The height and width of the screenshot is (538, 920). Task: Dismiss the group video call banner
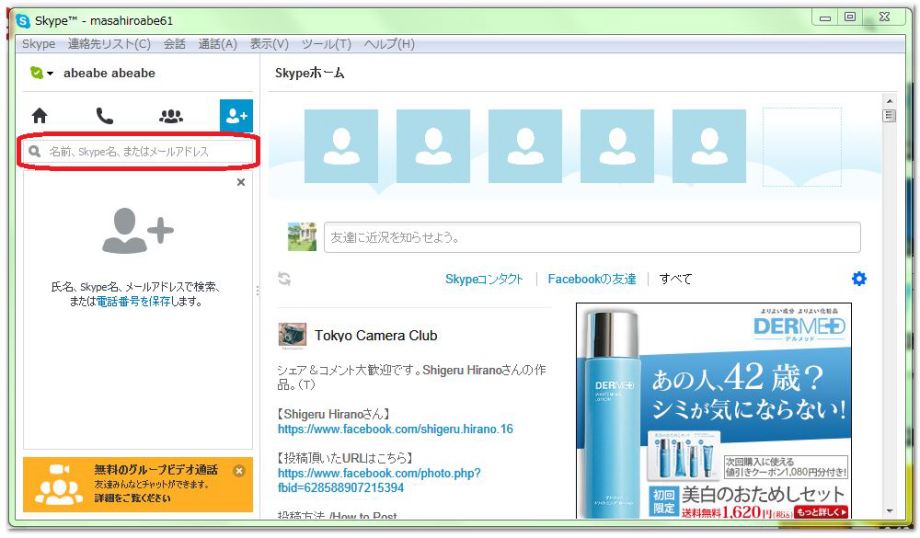pyautogui.click(x=239, y=471)
